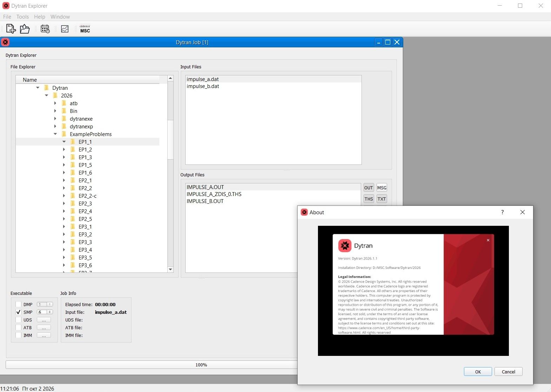Uncheck the SMP executable checkbox
The height and width of the screenshot is (392, 551).
click(x=19, y=312)
